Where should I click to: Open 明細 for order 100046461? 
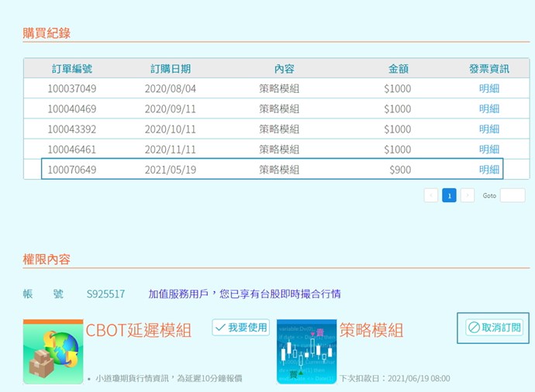[489, 149]
